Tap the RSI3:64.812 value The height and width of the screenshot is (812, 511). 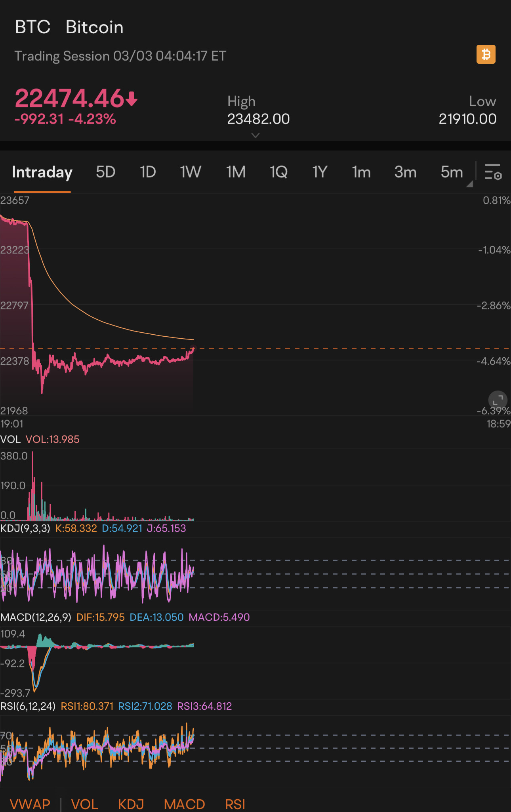(x=204, y=706)
